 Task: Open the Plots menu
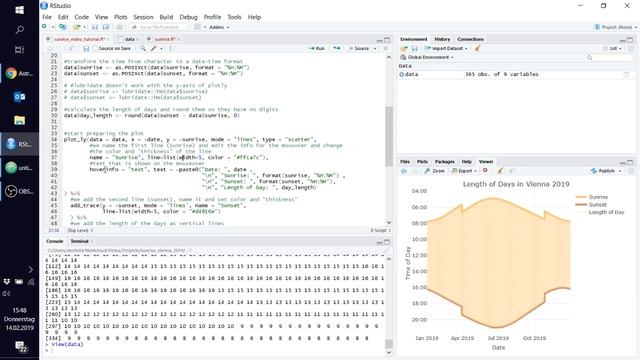pyautogui.click(x=120, y=17)
